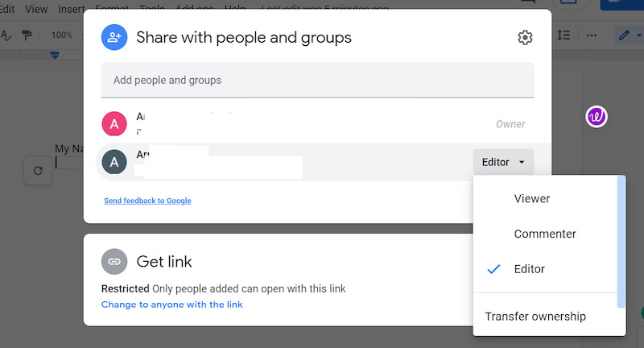644x348 pixels.
Task: Click the dark grey editor avatar A
Action: pos(114,162)
